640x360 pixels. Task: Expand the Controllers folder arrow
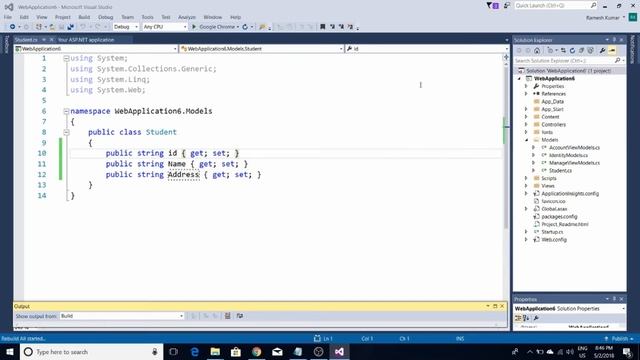click(526, 124)
